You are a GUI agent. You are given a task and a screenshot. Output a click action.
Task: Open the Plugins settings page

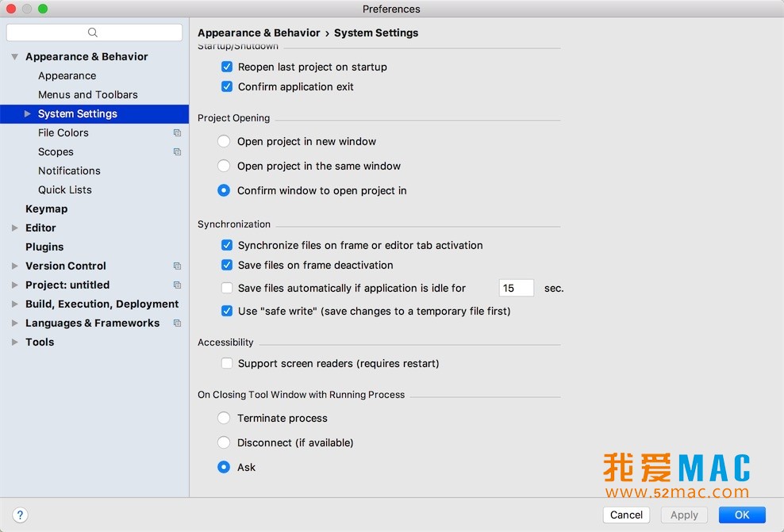click(x=44, y=247)
